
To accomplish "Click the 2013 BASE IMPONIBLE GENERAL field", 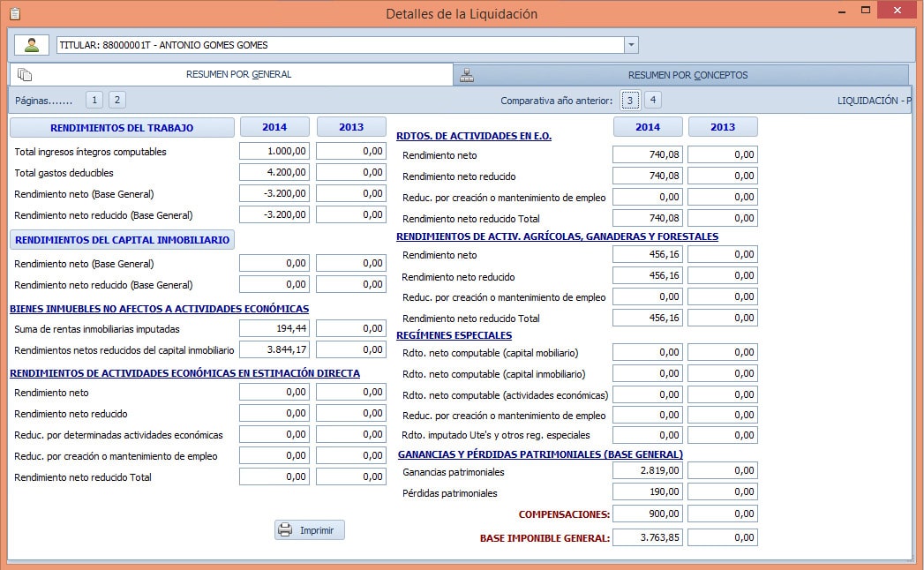I will (x=723, y=537).
